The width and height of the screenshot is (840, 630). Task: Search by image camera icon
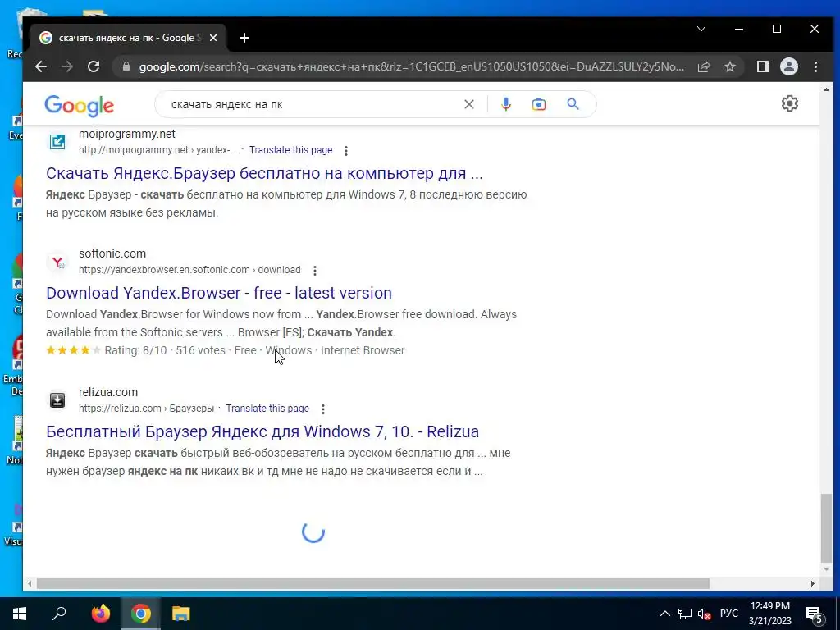pos(538,104)
